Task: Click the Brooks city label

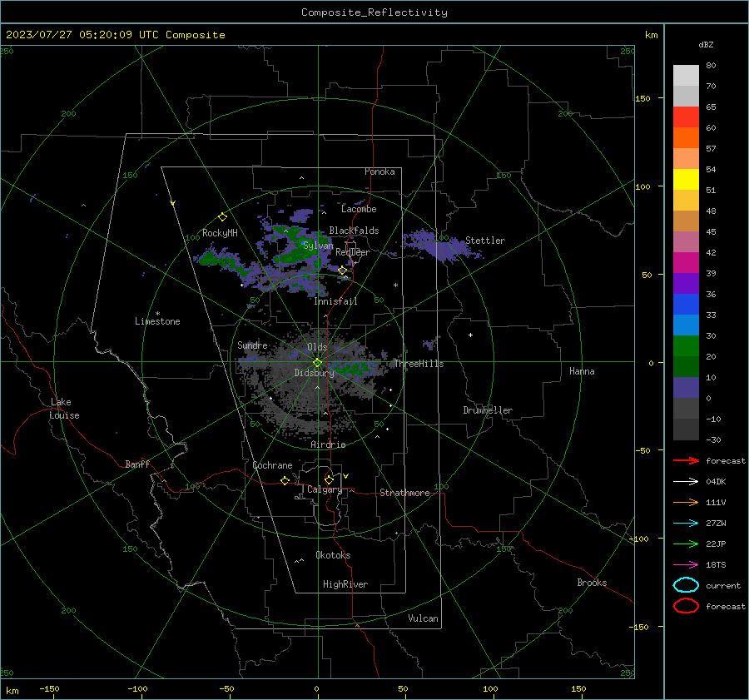Action: click(592, 583)
